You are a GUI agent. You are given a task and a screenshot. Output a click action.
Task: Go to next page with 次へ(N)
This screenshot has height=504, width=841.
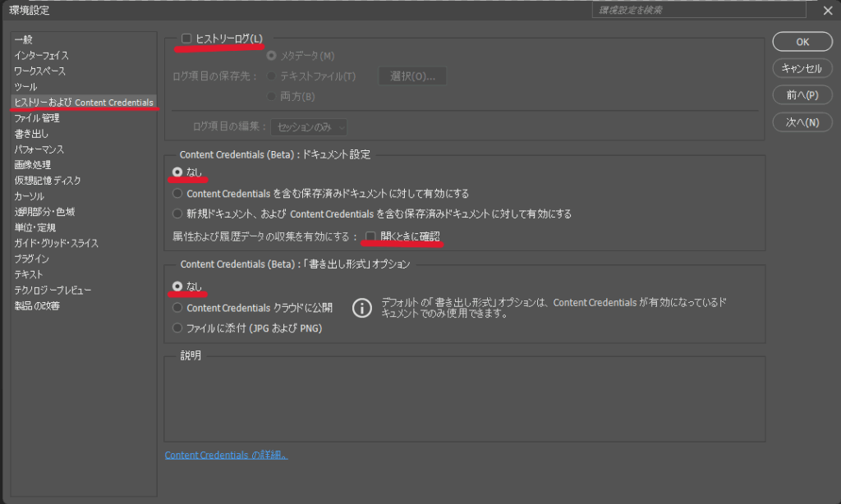point(802,122)
